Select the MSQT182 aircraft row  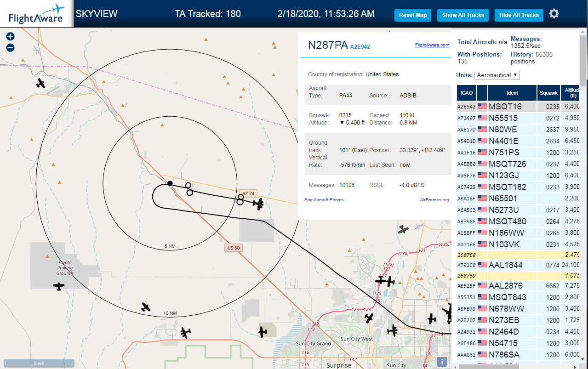click(518, 187)
